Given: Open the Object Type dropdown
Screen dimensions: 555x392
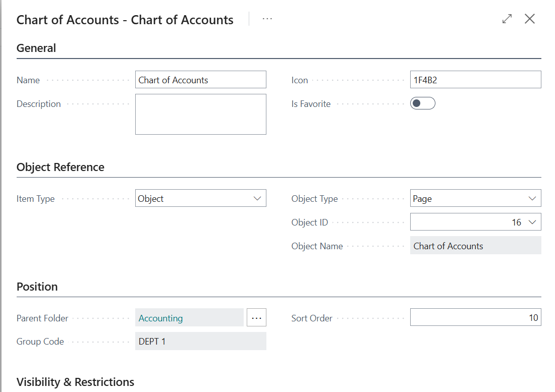Looking at the screenshot, I should pyautogui.click(x=475, y=198).
